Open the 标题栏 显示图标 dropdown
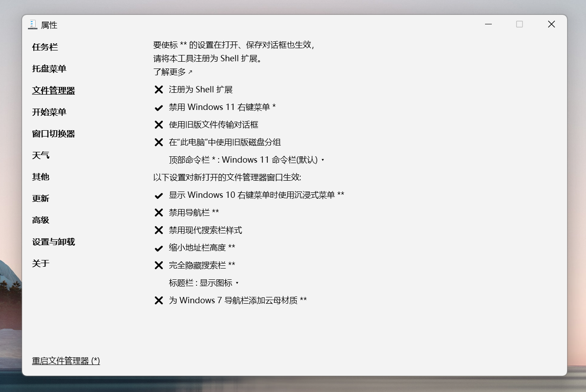Image resolution: width=586 pixels, height=392 pixels. (x=203, y=283)
